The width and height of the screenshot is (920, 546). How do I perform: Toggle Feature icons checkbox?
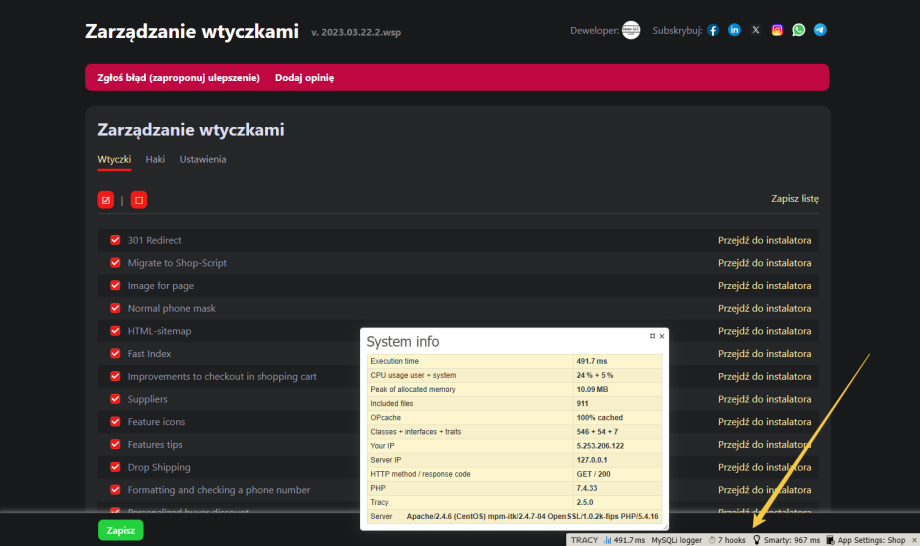115,422
